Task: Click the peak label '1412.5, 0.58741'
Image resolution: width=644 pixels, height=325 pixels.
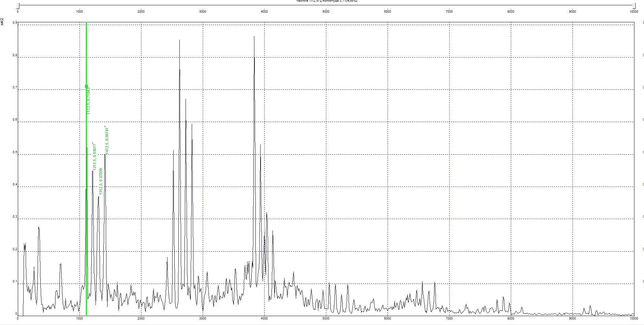Action: point(107,141)
